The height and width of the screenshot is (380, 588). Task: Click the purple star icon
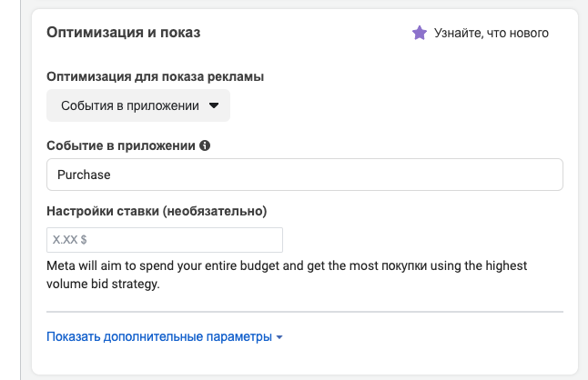[x=420, y=33]
